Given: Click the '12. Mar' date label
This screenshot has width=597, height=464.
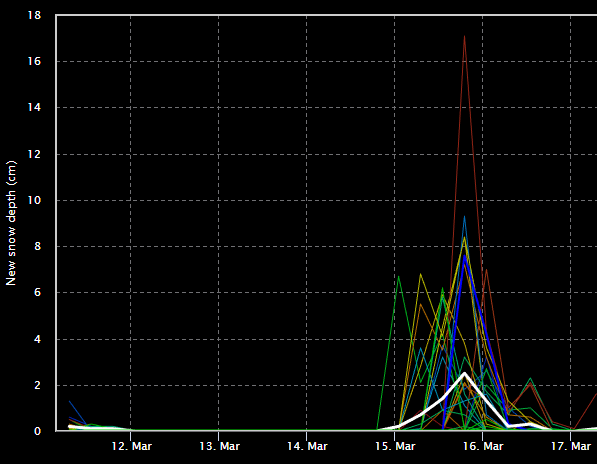Looking at the screenshot, I should [x=131, y=446].
